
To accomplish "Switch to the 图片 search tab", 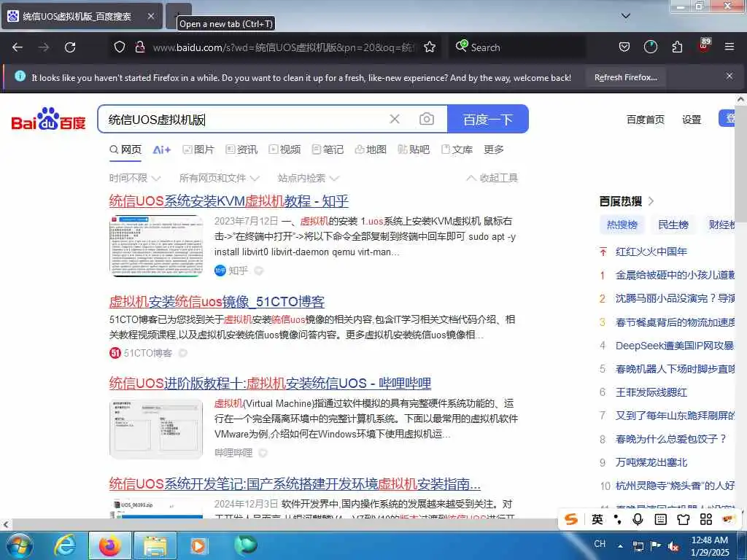I will pyautogui.click(x=198, y=149).
